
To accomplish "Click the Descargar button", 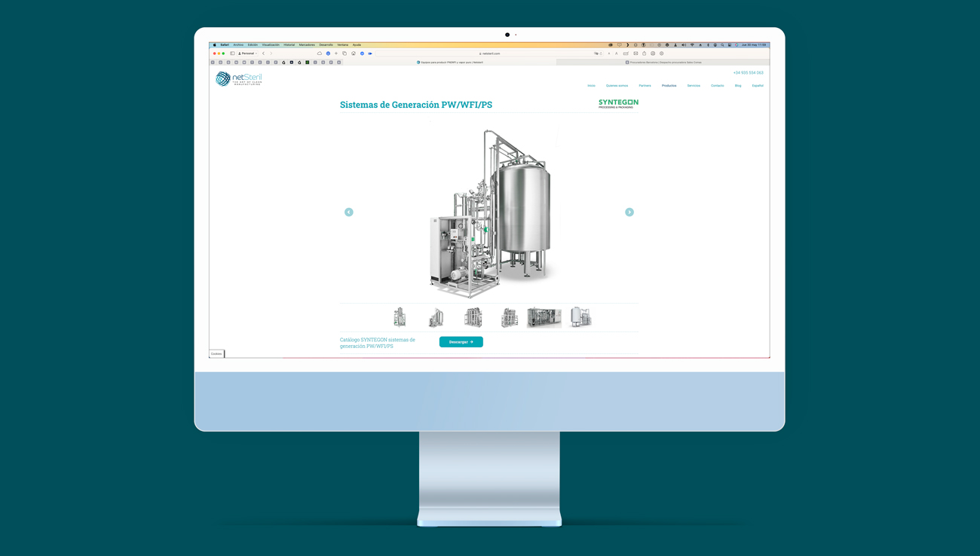I will point(461,342).
